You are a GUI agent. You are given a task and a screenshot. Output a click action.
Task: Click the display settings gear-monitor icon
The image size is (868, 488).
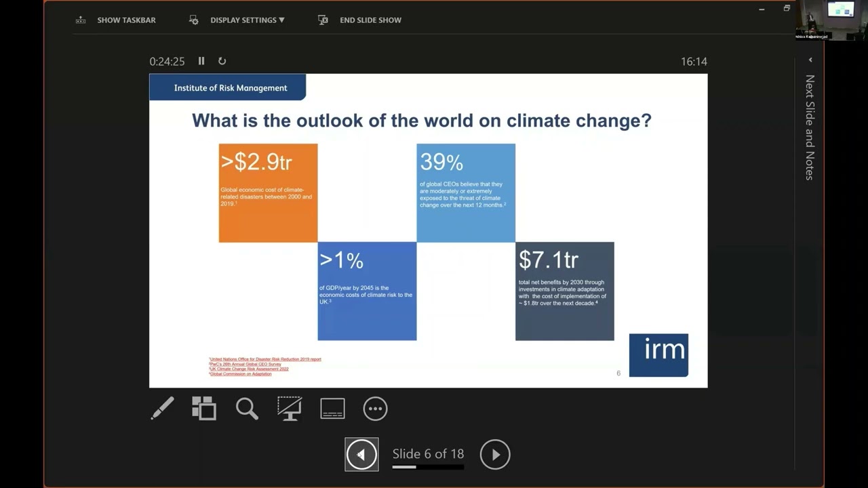coord(193,20)
